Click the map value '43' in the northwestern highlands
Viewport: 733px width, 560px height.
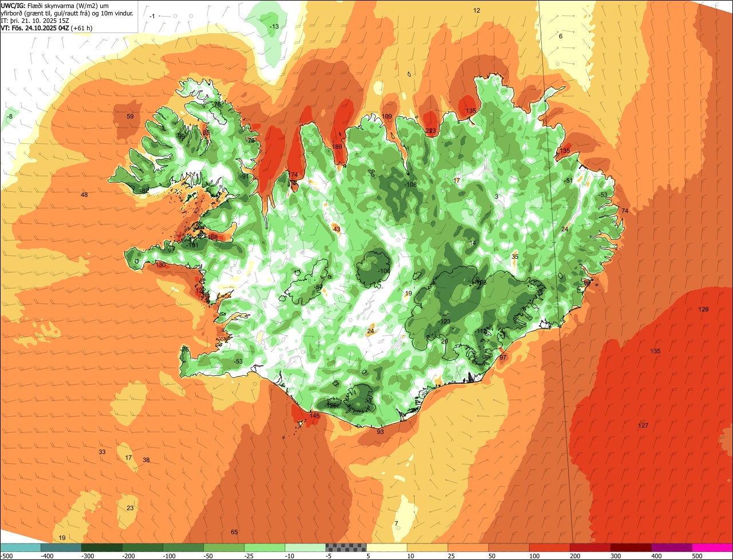coord(337,230)
